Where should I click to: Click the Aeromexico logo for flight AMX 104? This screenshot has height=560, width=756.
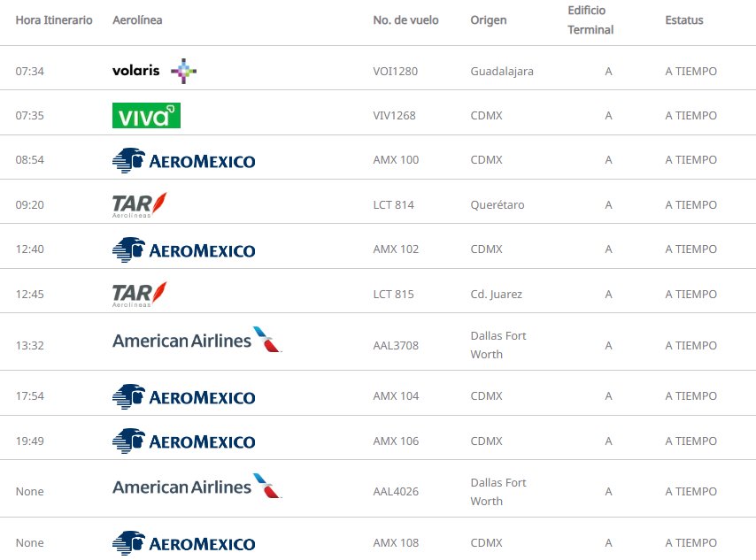(183, 396)
